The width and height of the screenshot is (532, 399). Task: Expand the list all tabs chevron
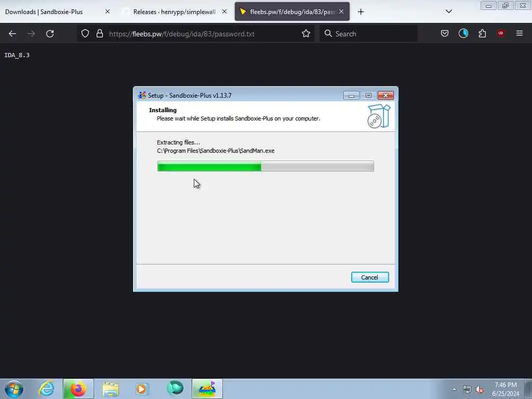click(448, 11)
